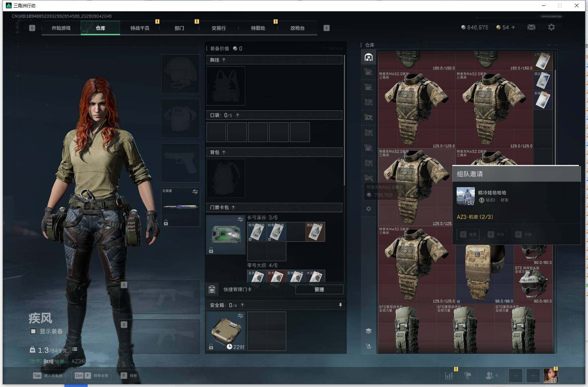Click the Ctrl F 转移全部 button

pyautogui.click(x=91, y=375)
